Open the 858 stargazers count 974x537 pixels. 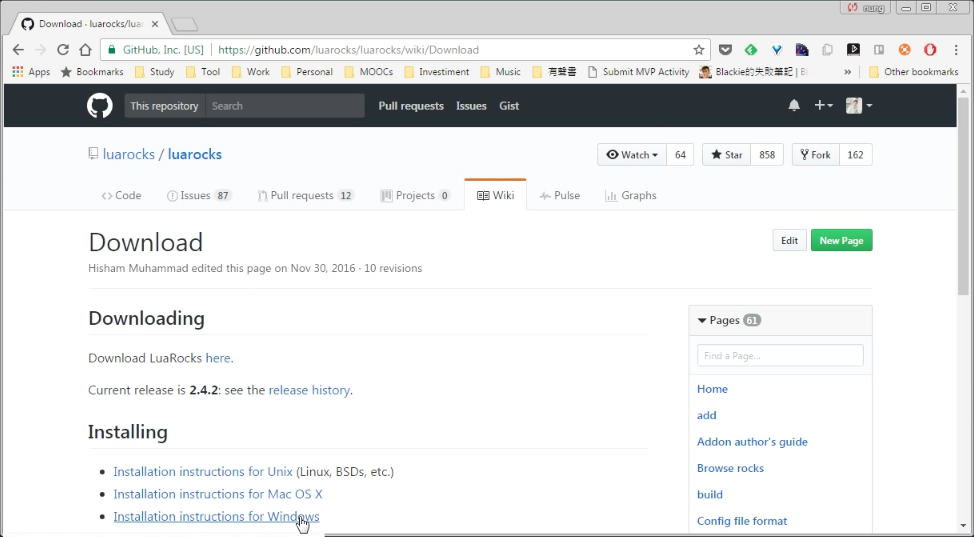click(x=767, y=155)
